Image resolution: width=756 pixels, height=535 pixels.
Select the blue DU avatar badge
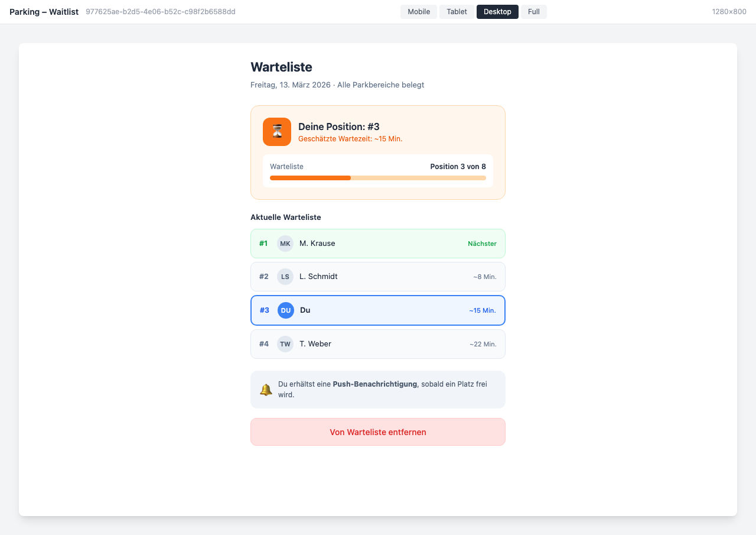click(x=285, y=310)
